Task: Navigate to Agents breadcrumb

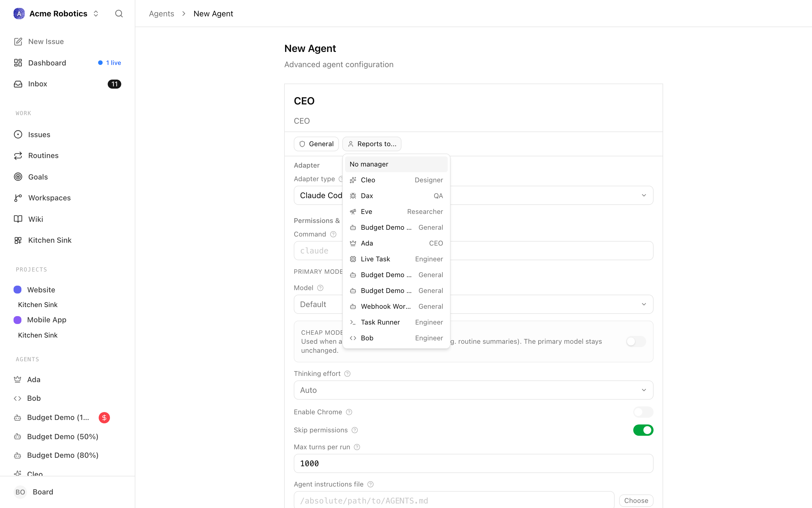Action: 161,14
